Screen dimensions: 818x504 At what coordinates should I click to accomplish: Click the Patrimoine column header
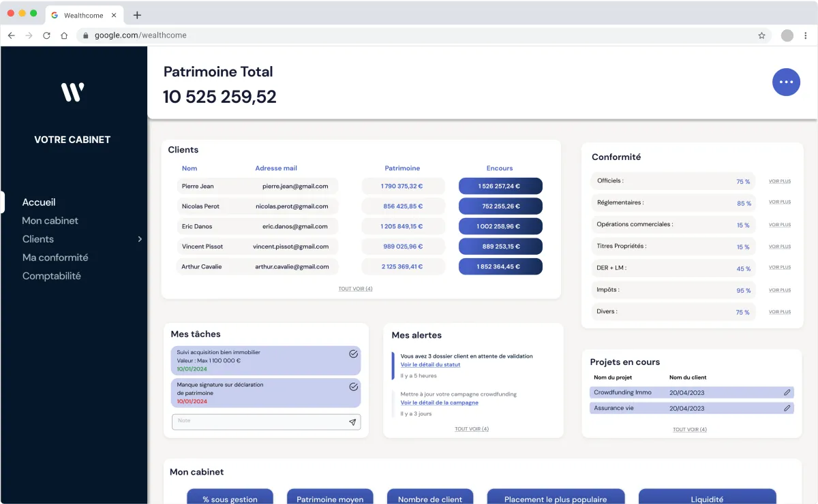click(402, 168)
